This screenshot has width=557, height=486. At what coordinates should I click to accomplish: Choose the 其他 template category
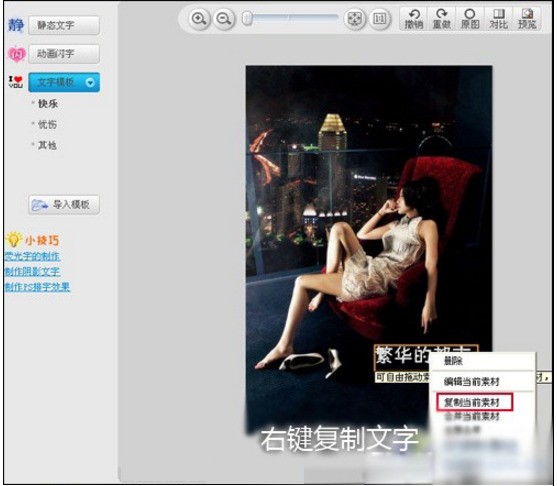(x=48, y=145)
